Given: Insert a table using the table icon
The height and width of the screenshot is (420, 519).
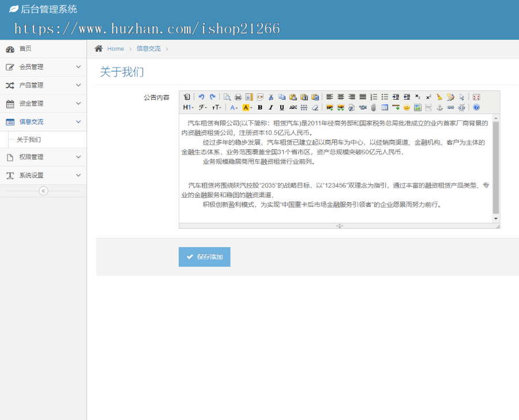Looking at the screenshot, I should point(385,107).
